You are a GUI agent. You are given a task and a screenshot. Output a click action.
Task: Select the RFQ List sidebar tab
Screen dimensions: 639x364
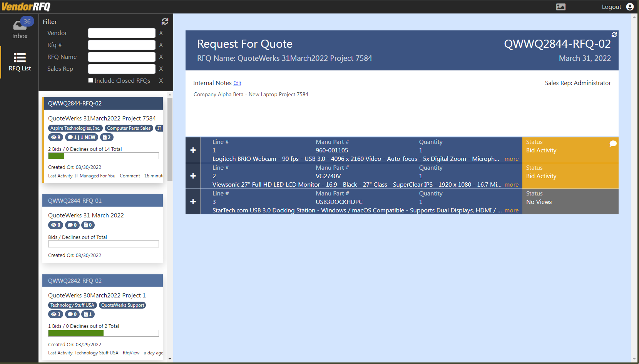(20, 62)
